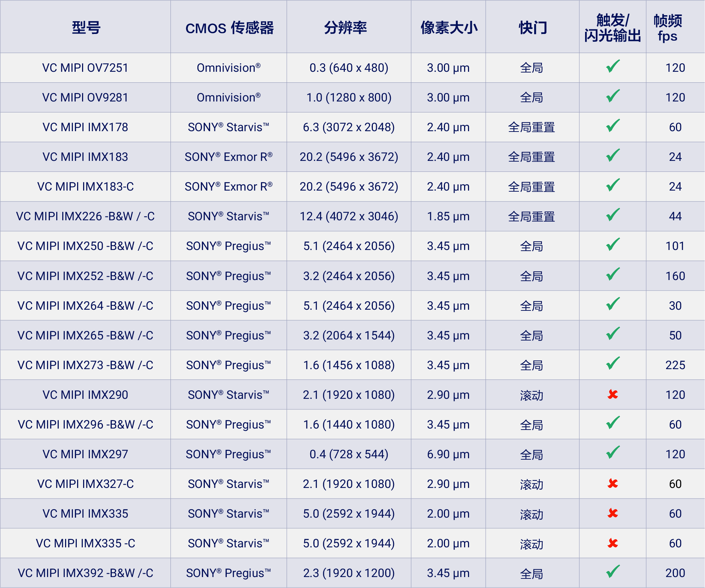
Task: Click the green checkmark in the IMX183 row
Action: coord(613,155)
